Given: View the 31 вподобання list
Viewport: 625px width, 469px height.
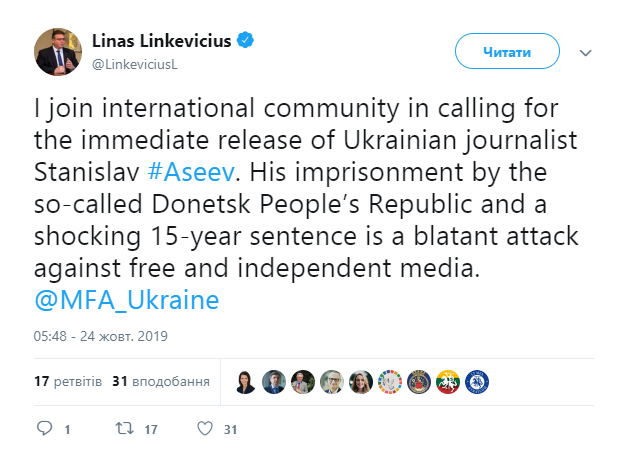Looking at the screenshot, I should click(x=160, y=382).
